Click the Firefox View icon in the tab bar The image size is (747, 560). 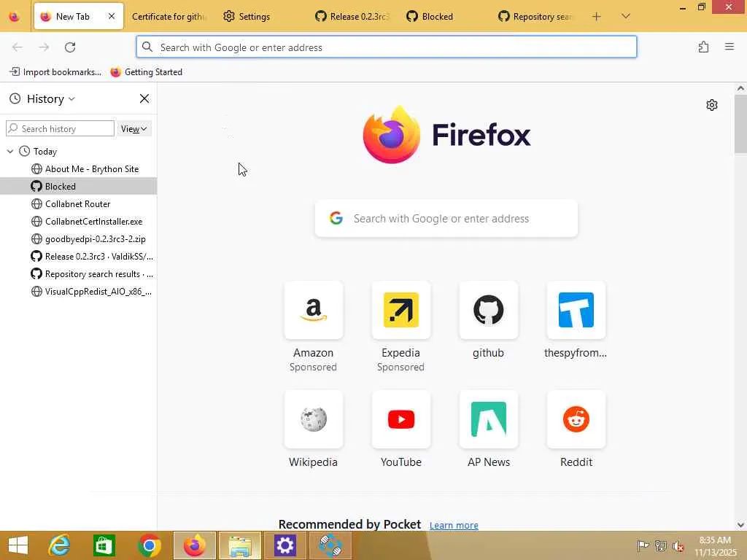tap(15, 17)
